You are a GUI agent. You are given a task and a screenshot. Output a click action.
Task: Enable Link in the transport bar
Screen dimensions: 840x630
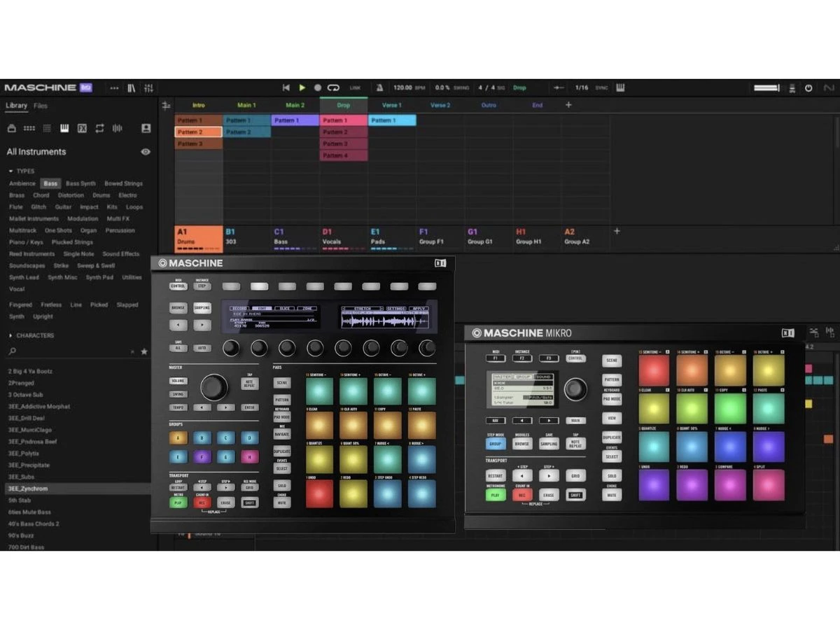[355, 87]
